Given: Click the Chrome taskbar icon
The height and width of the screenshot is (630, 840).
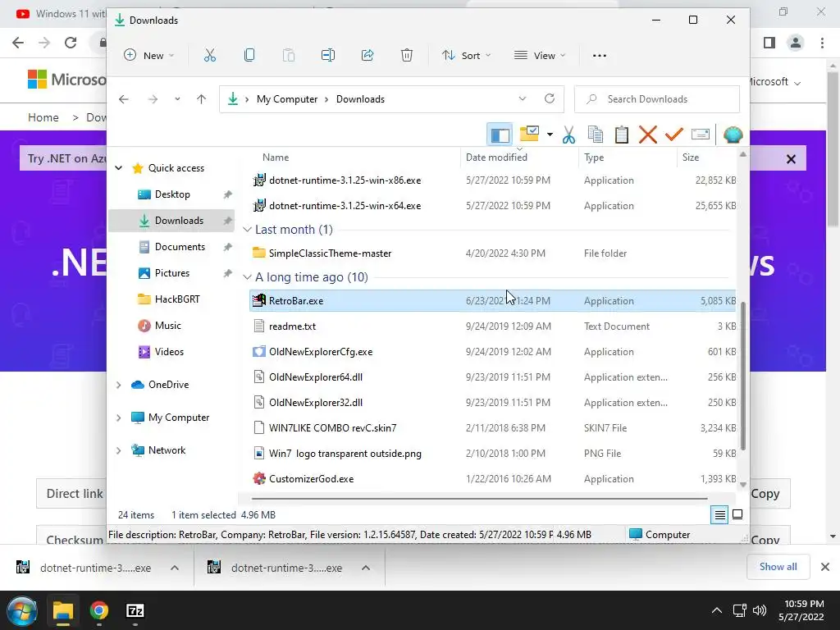Looking at the screenshot, I should pyautogui.click(x=99, y=610).
